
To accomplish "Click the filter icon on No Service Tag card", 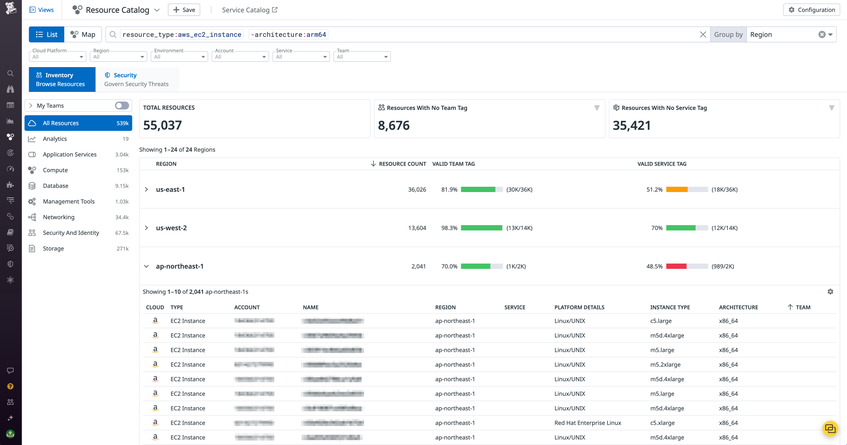I will coord(831,108).
